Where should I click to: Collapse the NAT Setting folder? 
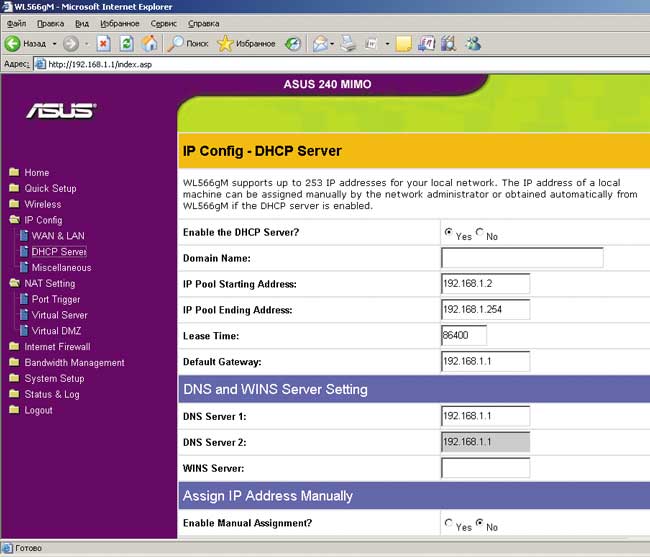tap(14, 283)
